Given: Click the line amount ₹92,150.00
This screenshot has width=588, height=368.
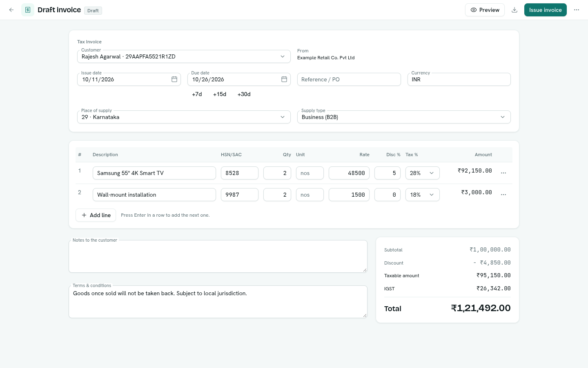Looking at the screenshot, I should 475,171.
